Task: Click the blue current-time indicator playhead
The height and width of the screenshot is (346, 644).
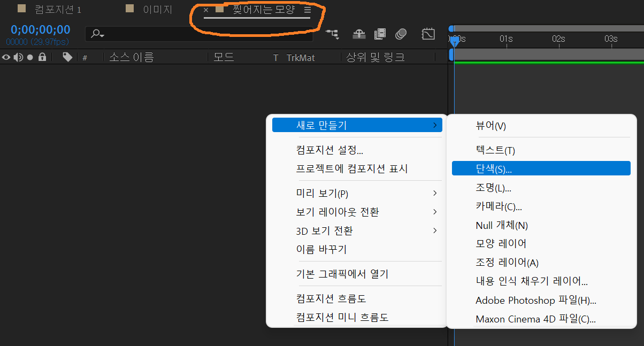Action: tap(454, 41)
